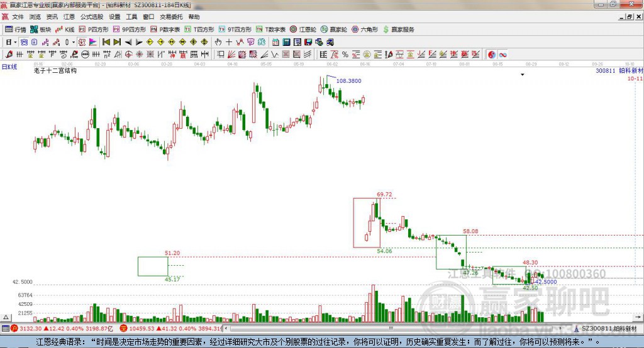Image resolution: width=644 pixels, height=348 pixels.
Task: Click the SZ300811 铂科新材 status entry
Action: tap(606, 329)
